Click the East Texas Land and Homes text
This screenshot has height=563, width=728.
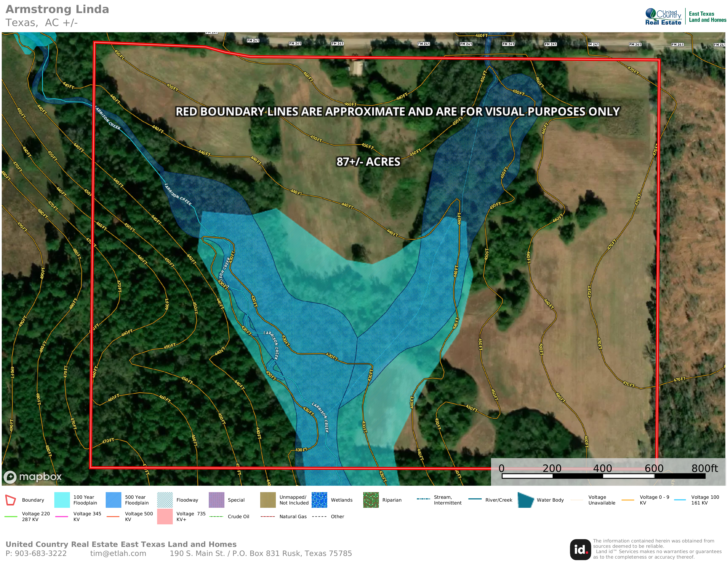coord(707,17)
